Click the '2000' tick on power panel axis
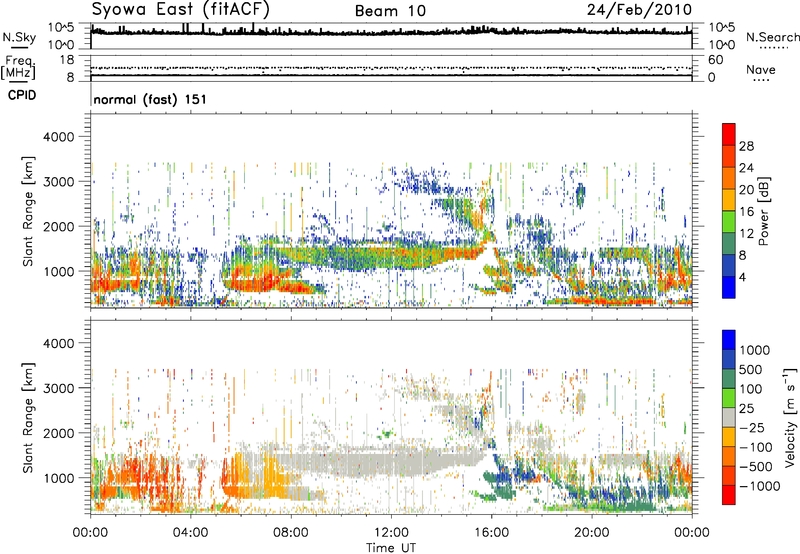 pos(59,226)
